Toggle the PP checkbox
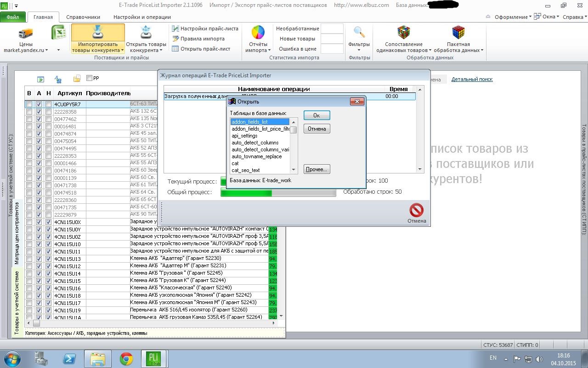 [90, 78]
